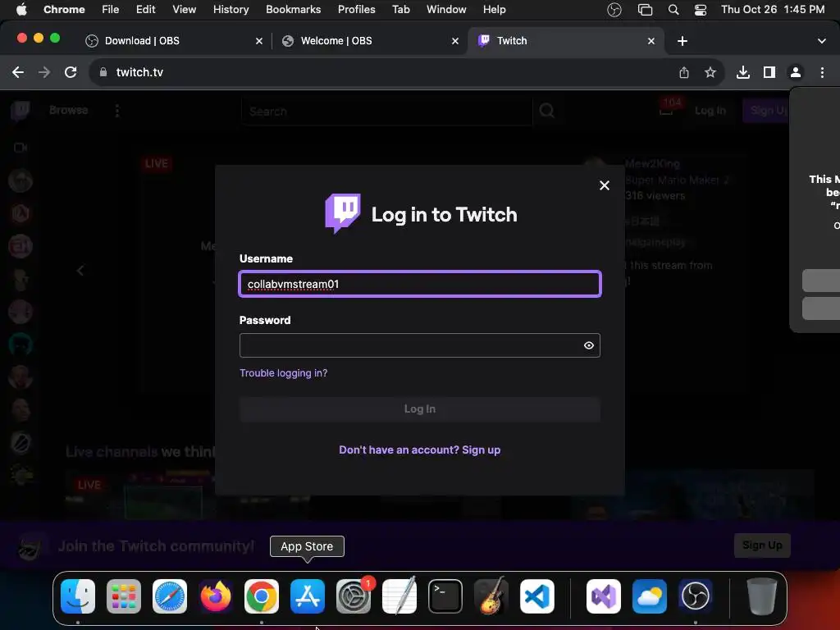
Task: Open Chrome profile avatar icon
Action: [796, 72]
